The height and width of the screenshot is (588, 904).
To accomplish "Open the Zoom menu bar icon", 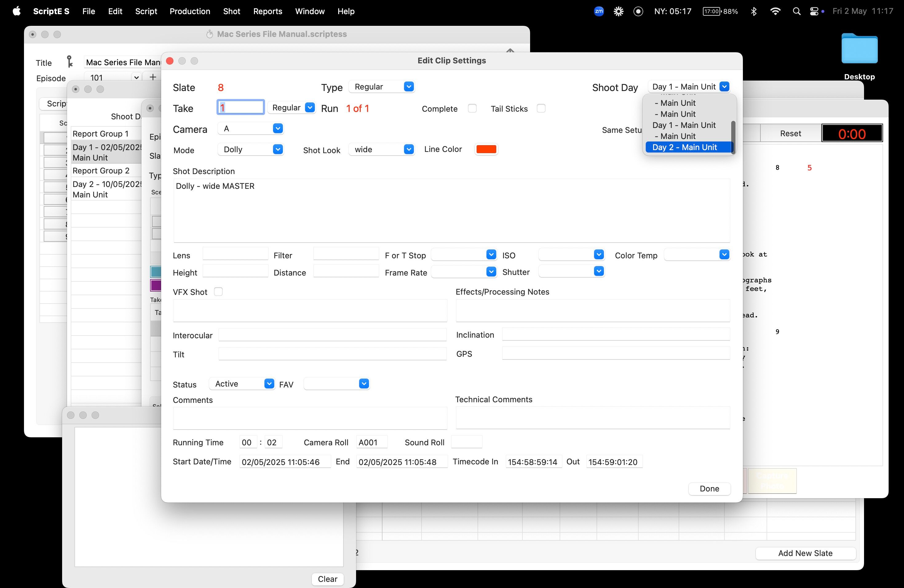I will (599, 11).
